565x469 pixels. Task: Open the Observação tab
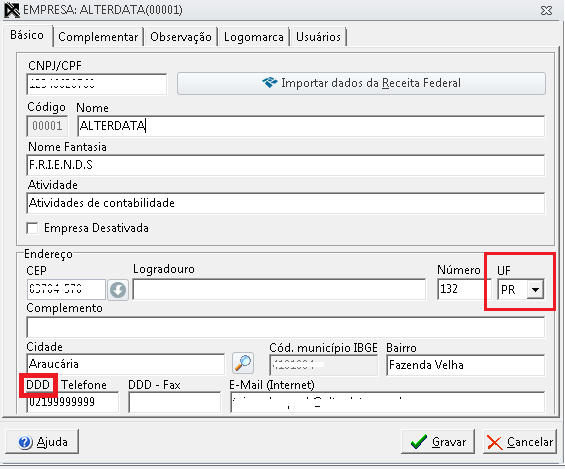pos(181,37)
